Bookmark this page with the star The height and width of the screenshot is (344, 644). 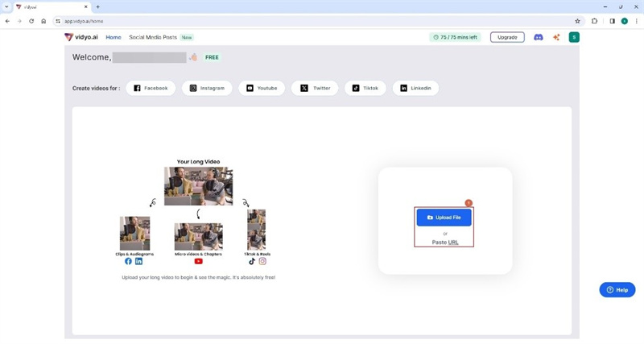point(577,21)
